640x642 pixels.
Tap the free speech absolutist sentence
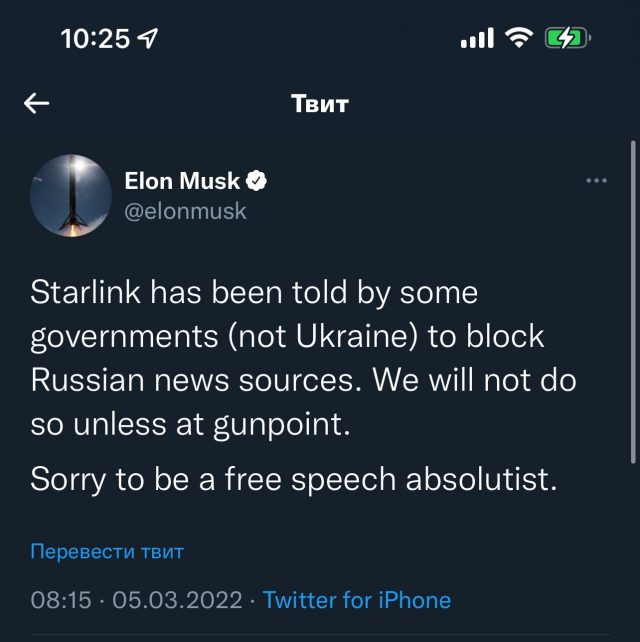click(x=293, y=478)
